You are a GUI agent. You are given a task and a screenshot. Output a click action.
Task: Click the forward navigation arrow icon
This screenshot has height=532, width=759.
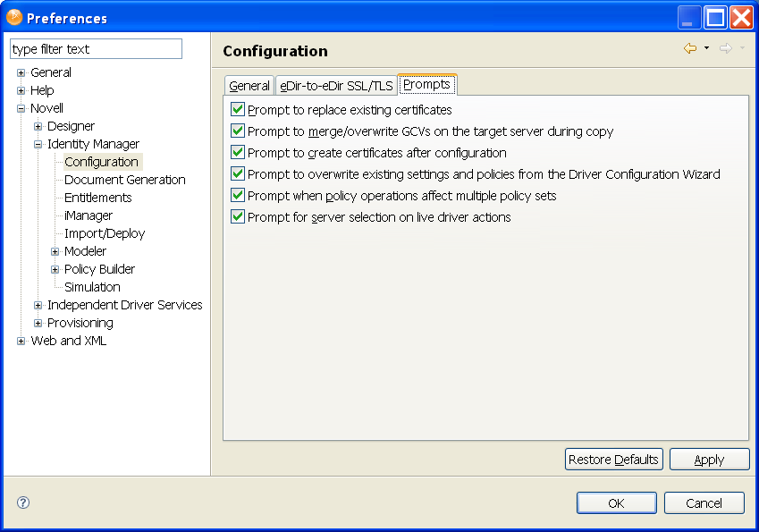725,48
